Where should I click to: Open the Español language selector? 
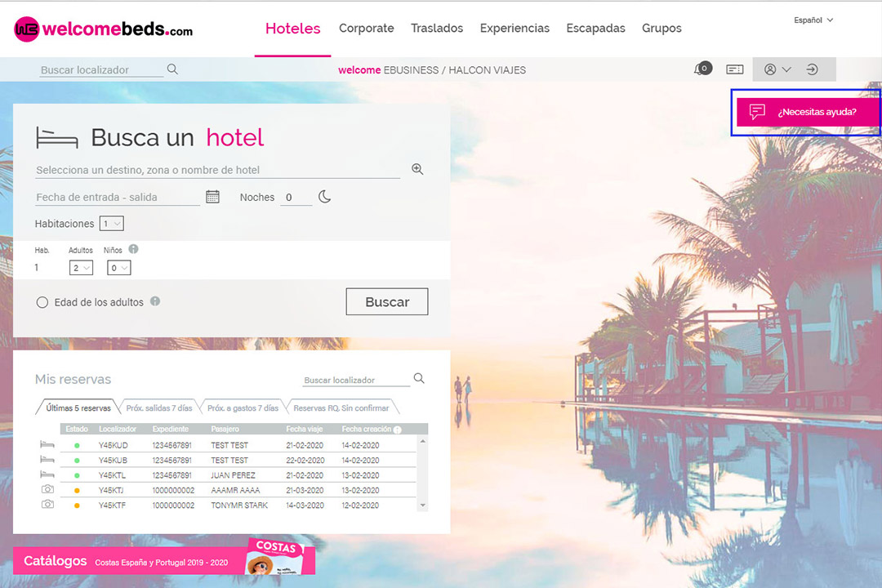(813, 20)
